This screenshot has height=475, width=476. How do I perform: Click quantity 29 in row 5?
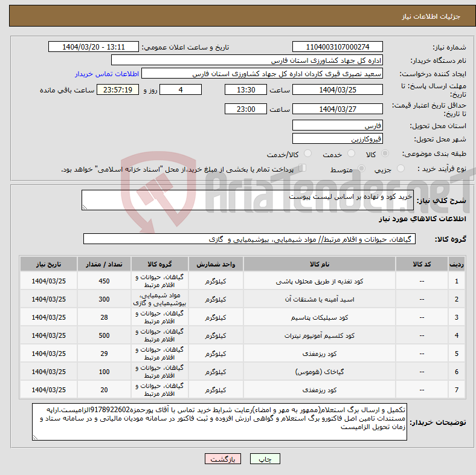point(104,354)
